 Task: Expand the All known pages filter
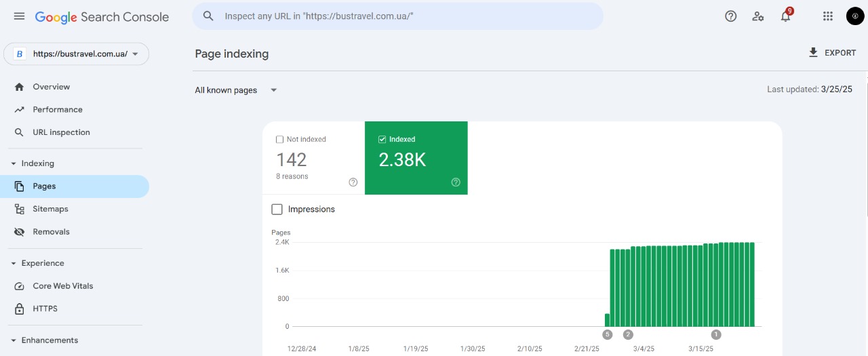click(x=236, y=90)
